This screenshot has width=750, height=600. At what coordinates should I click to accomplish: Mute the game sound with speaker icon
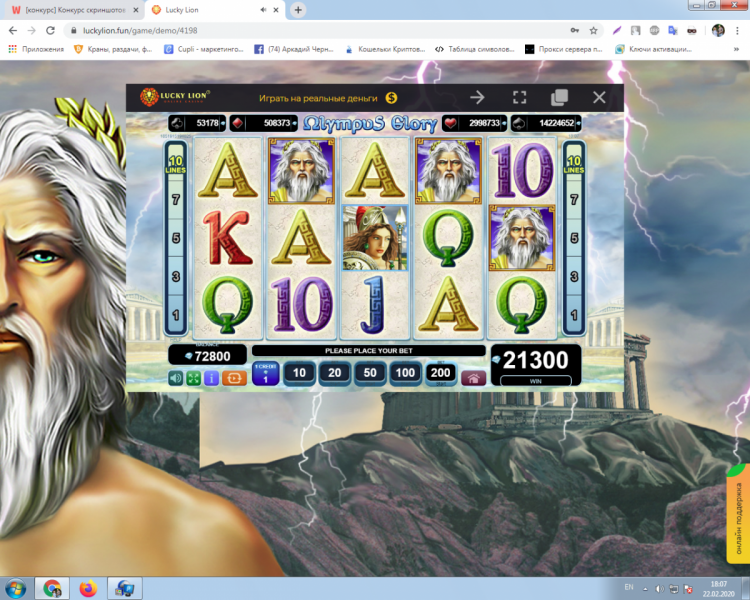pyautogui.click(x=176, y=378)
